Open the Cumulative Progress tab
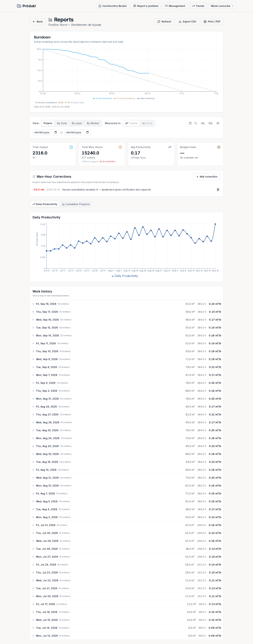This screenshot has height=644, width=253. click(76, 204)
